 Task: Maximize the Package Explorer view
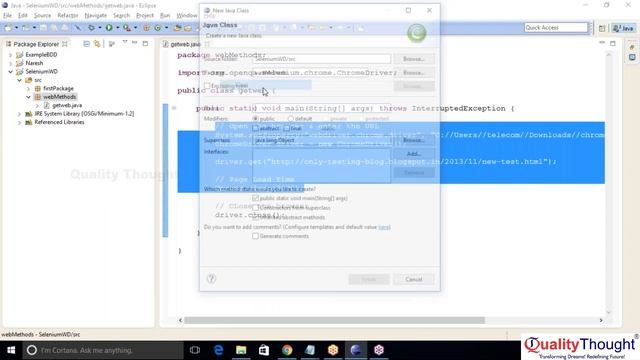[x=145, y=43]
